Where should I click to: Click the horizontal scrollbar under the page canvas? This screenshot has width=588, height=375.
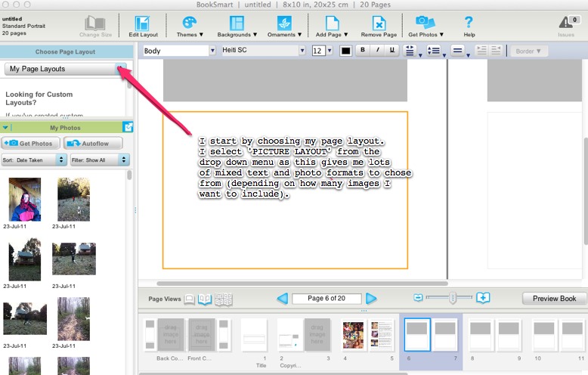(302, 284)
